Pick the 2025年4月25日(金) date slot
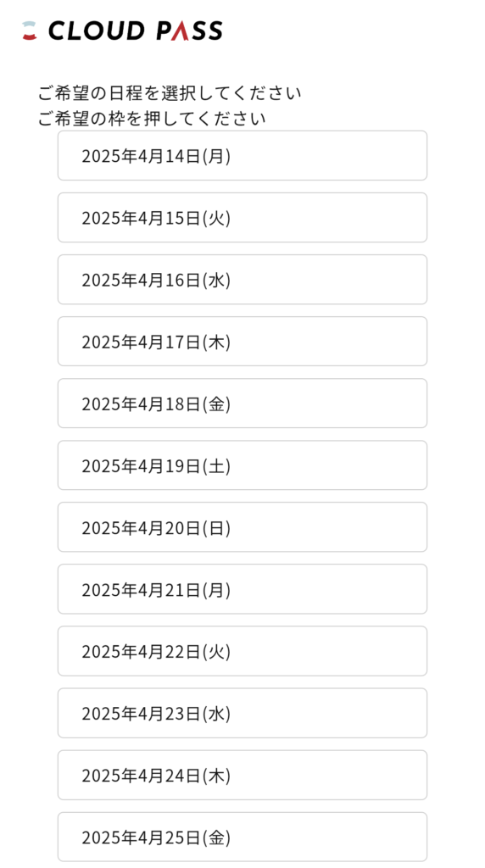The width and height of the screenshot is (485, 868). pyautogui.click(x=242, y=837)
